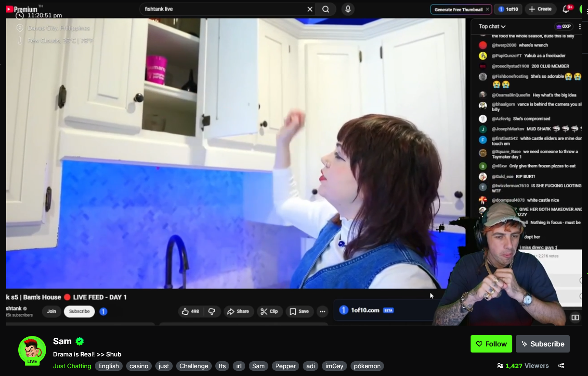The width and height of the screenshot is (588, 376).
Task: Open @Gold_exe's chat avatar
Action: (x=483, y=176)
